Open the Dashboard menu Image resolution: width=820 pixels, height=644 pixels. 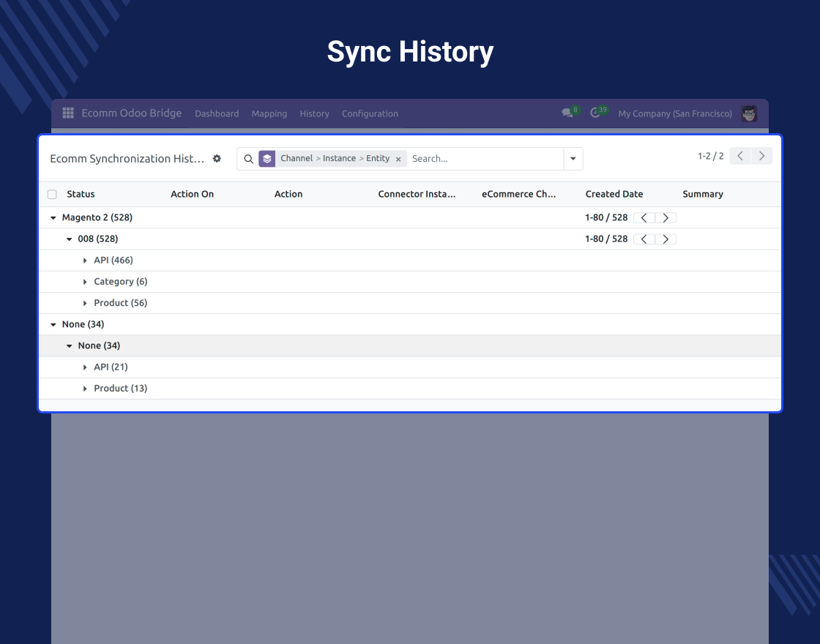click(217, 113)
